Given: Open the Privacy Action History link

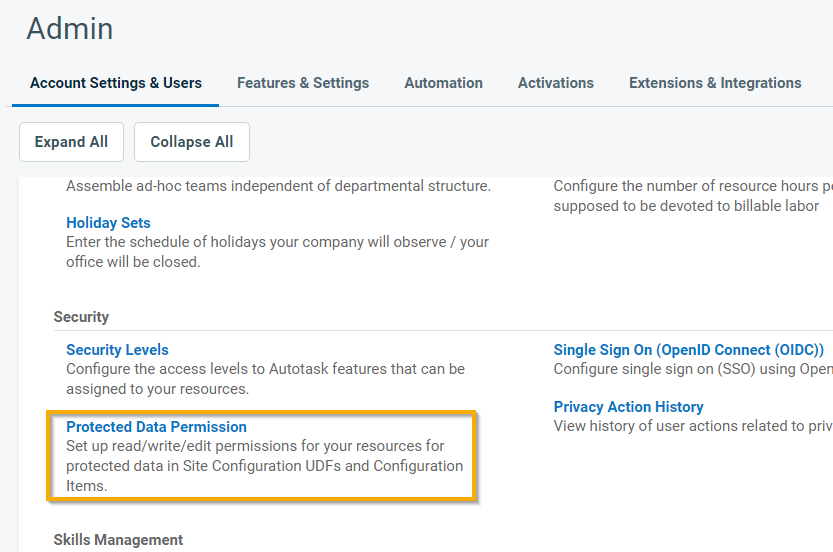Looking at the screenshot, I should [x=628, y=407].
